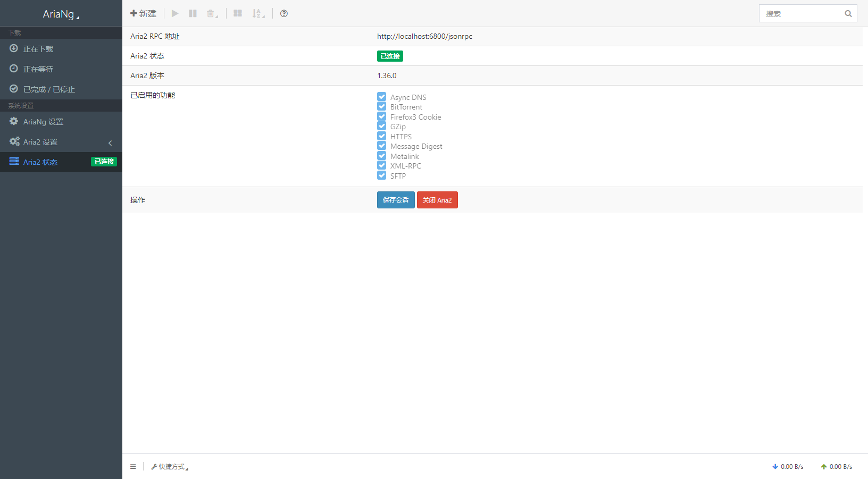Viewport: 868px width, 479px height.
Task: Expand the Aria2 设置 submenu chevron
Action: (x=110, y=142)
